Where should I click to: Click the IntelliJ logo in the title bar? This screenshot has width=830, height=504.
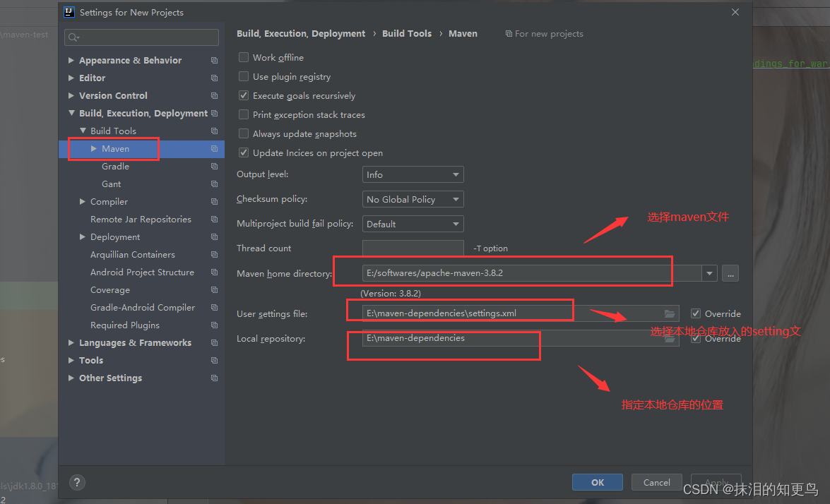click(69, 12)
